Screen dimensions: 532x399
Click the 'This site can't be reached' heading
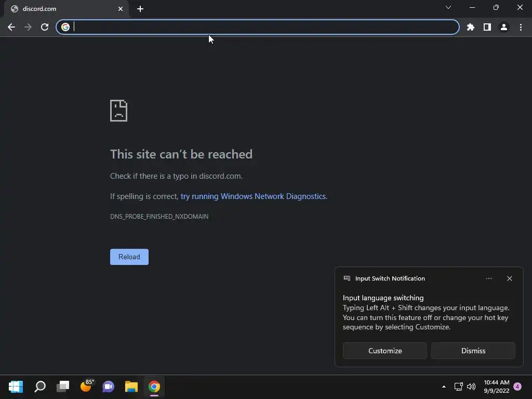[181, 154]
